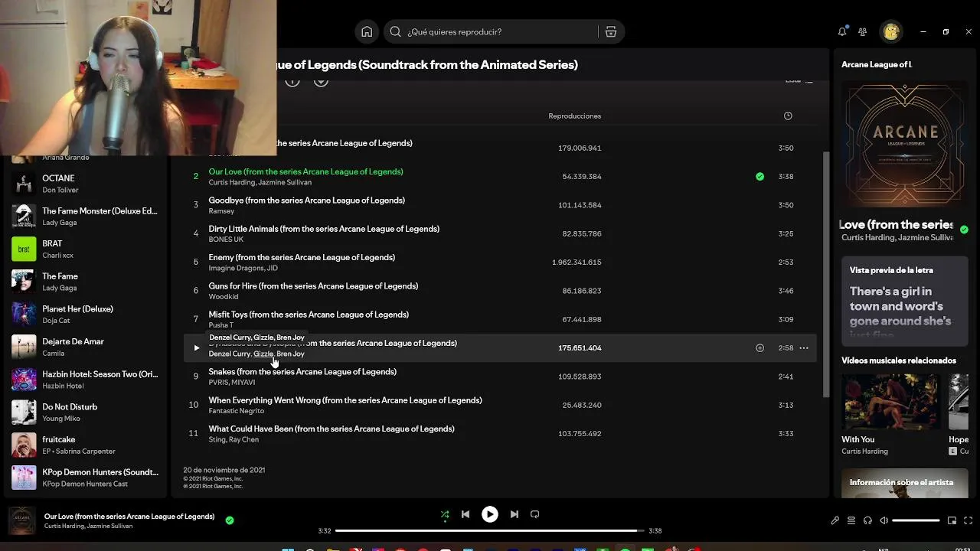The width and height of the screenshot is (980, 551).
Task: Open Snakes track title
Action: coord(302,372)
